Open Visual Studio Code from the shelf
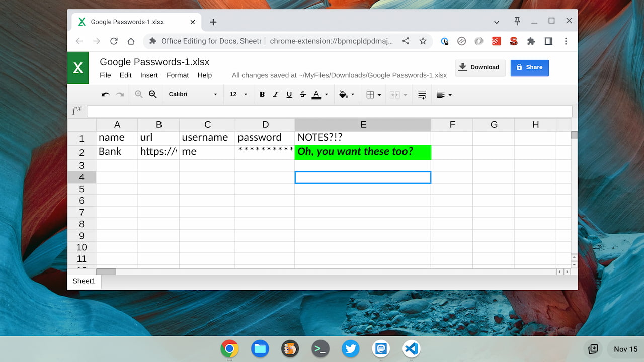 click(411, 348)
